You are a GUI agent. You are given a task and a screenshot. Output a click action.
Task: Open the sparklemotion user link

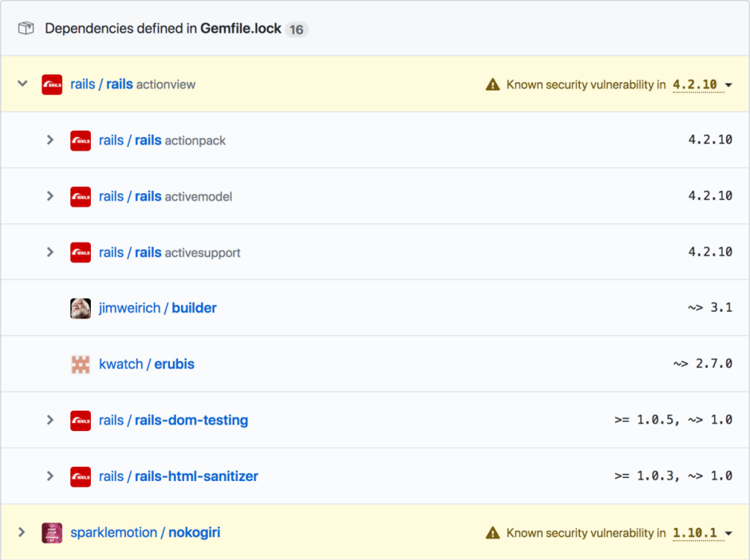(114, 532)
